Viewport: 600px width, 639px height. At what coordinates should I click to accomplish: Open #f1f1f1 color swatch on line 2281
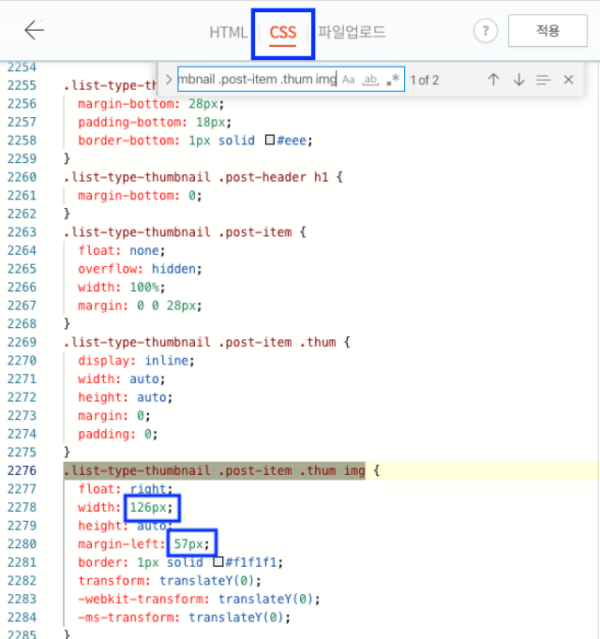tap(218, 562)
